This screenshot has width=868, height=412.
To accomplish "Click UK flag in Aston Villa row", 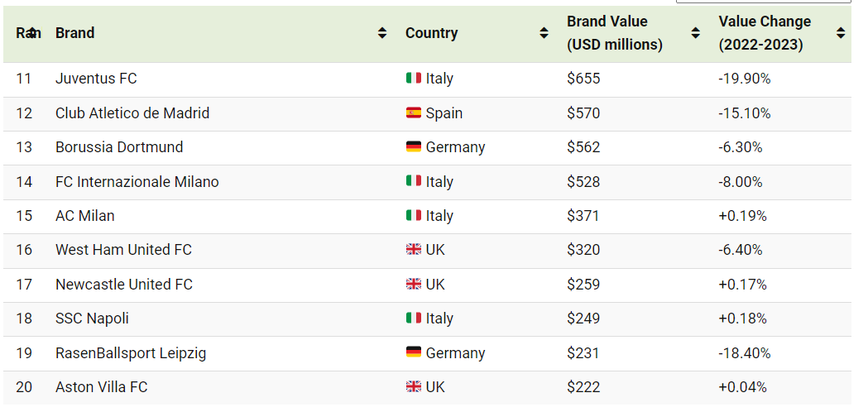I will 414,386.
